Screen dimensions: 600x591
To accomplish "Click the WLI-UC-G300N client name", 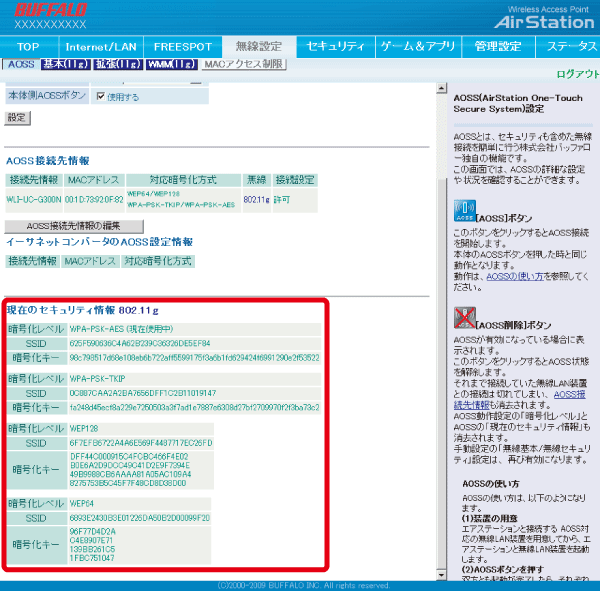I will pos(34,199).
